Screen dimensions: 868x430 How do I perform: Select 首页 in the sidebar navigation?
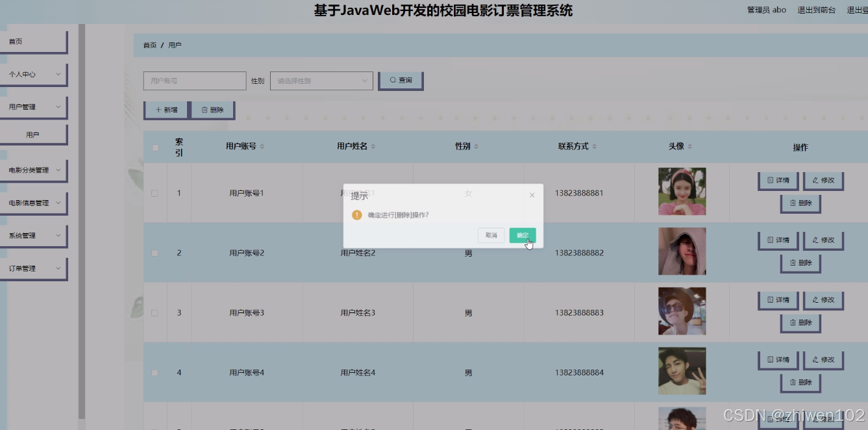tap(32, 42)
